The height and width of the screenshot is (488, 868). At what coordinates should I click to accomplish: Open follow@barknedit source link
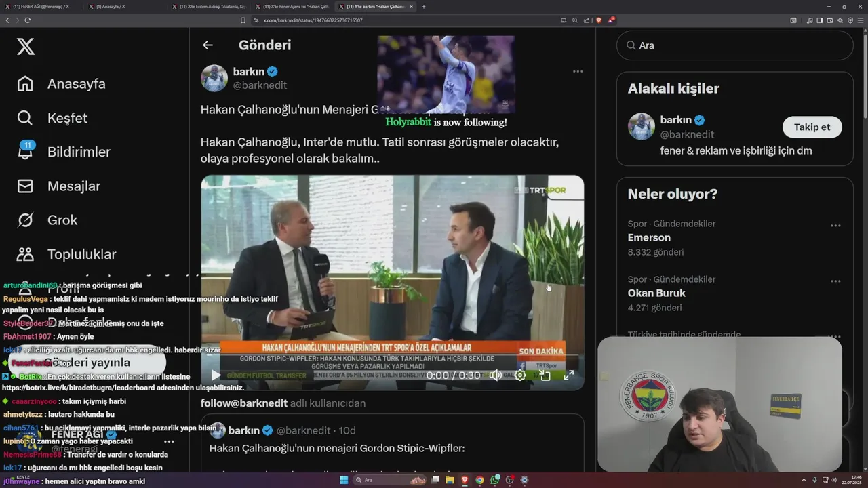[243, 403]
